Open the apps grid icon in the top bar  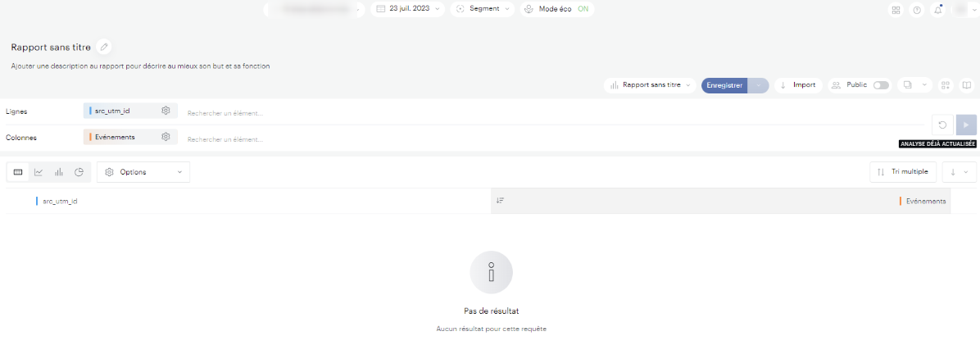[x=896, y=10]
